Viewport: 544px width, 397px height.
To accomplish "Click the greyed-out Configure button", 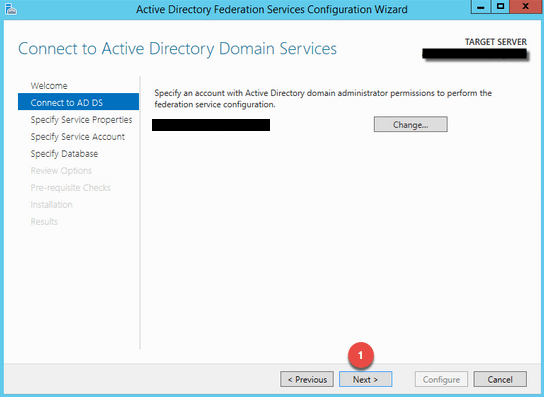I will [x=441, y=379].
